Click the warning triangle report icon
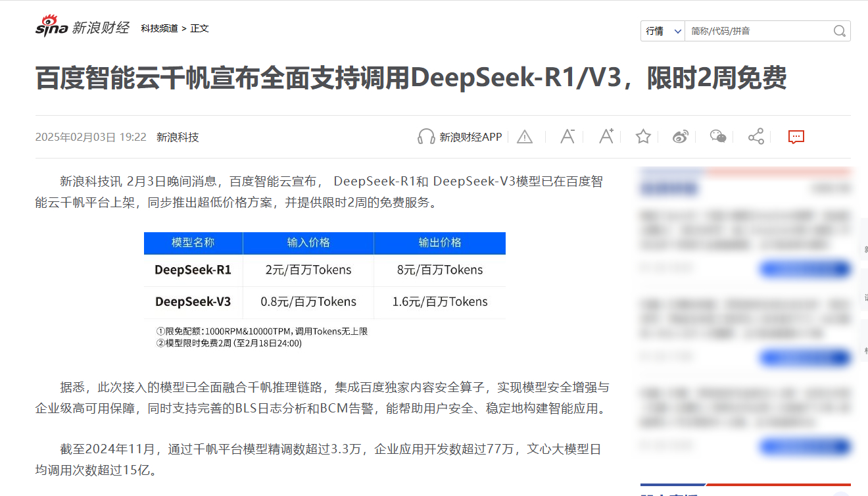 525,137
